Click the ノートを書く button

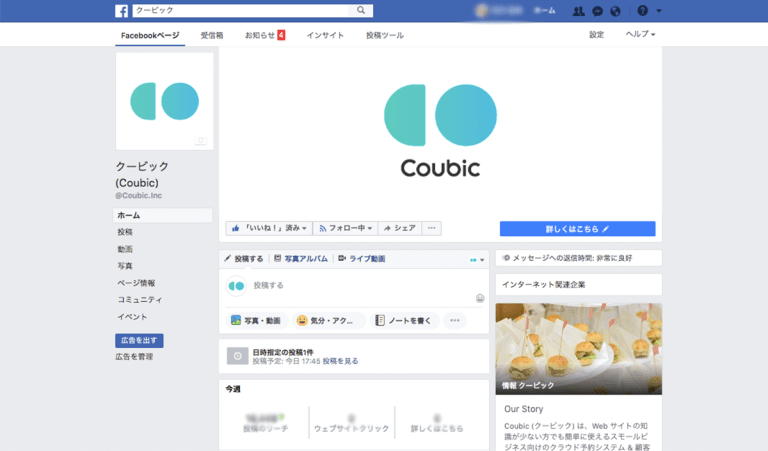(405, 321)
